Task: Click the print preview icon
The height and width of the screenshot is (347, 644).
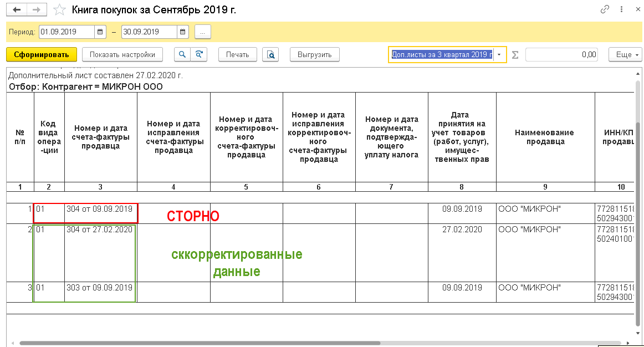Action: click(x=270, y=54)
